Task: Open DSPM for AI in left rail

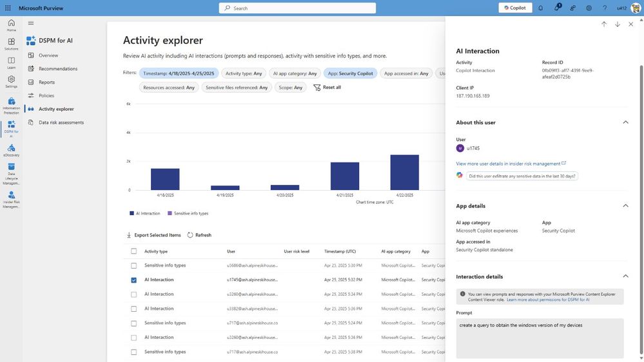Action: tap(12, 128)
